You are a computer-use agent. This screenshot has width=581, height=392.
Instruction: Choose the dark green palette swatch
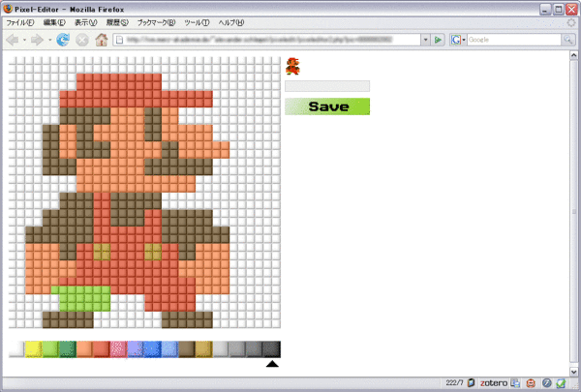(67, 348)
